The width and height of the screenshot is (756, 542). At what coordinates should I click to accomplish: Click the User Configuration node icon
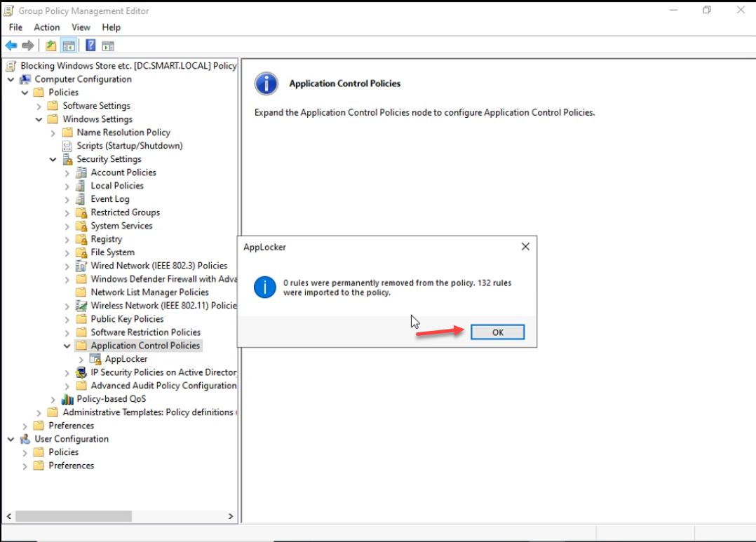click(x=25, y=439)
